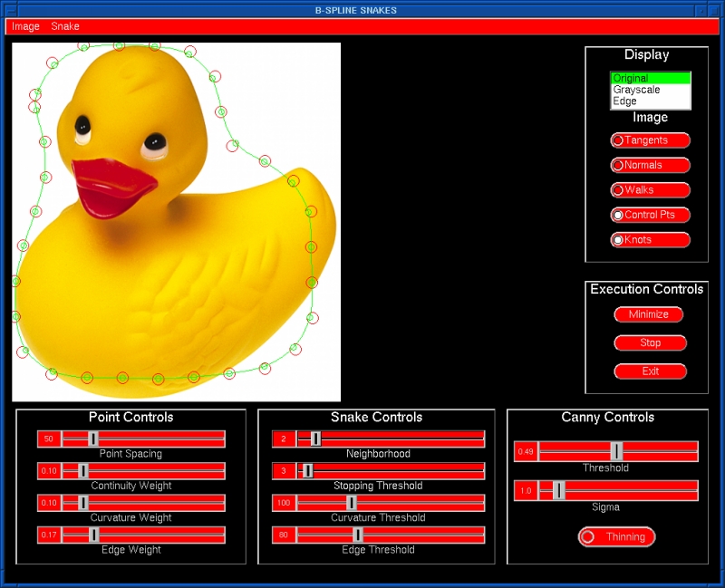The width and height of the screenshot is (725, 588).
Task: Click the Edge Weight value 0.17
Action: pyautogui.click(x=49, y=535)
